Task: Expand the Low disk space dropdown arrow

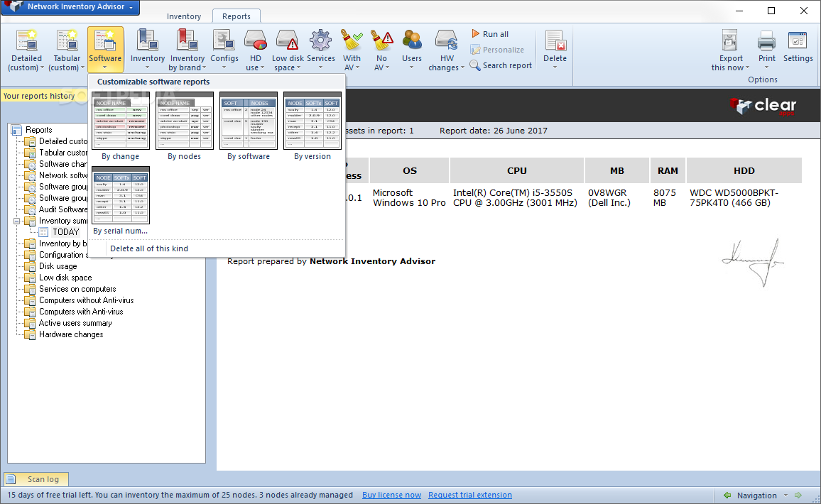Action: 298,67
